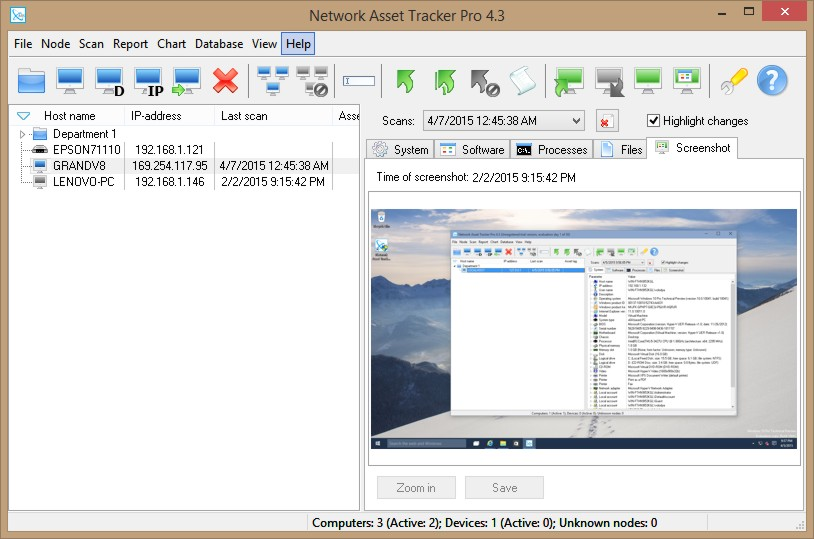Click the desktop screenshot preview image
Image resolution: width=814 pixels, height=539 pixels.
[584, 329]
